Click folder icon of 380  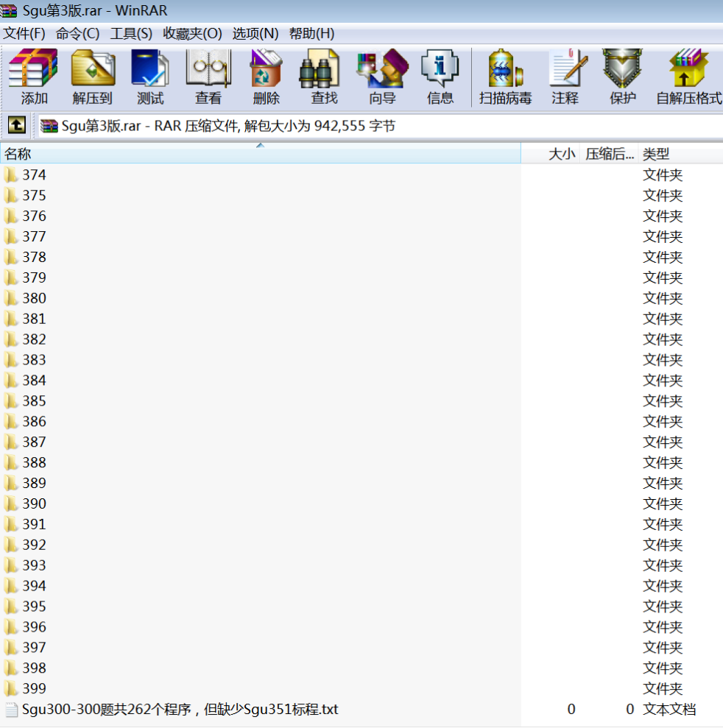11,298
